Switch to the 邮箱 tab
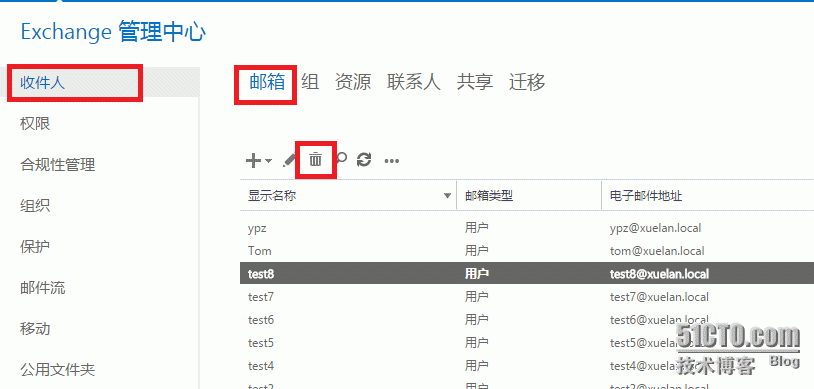 (x=267, y=82)
